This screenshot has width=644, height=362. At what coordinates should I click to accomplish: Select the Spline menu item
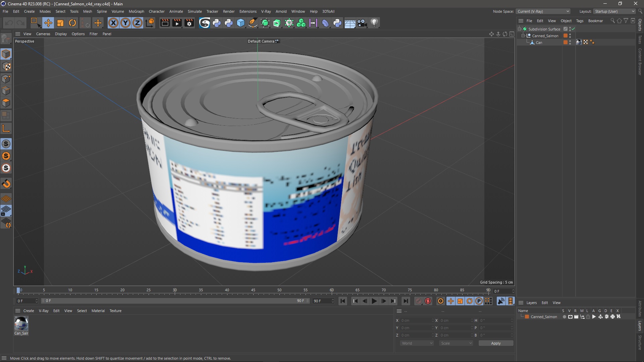pos(101,11)
